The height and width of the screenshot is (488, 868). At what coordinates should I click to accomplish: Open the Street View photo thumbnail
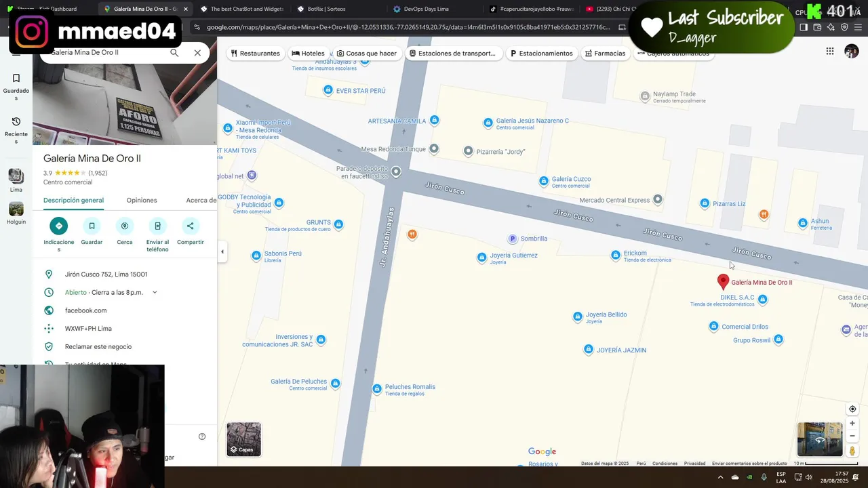click(820, 439)
